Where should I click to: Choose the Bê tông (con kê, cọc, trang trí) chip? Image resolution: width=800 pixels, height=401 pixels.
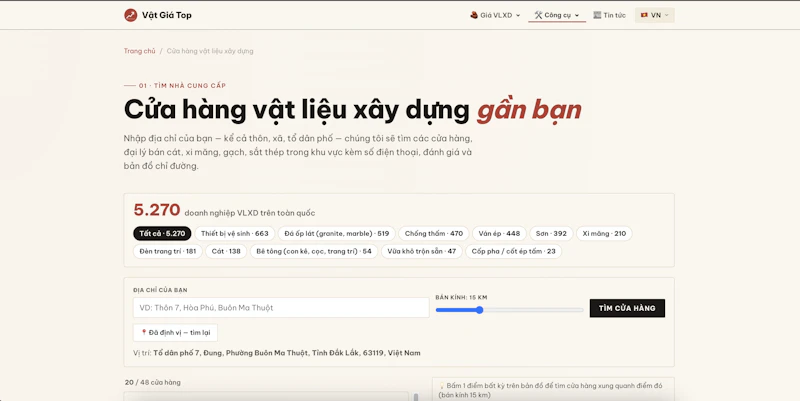[314, 252]
